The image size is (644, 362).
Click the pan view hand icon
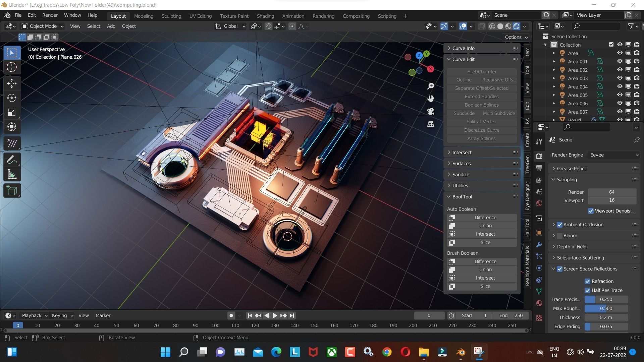(431, 99)
